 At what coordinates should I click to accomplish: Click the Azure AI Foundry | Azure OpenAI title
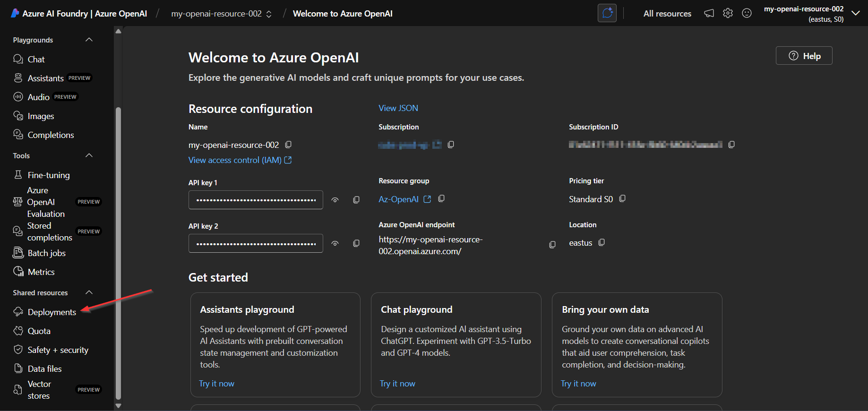point(85,14)
